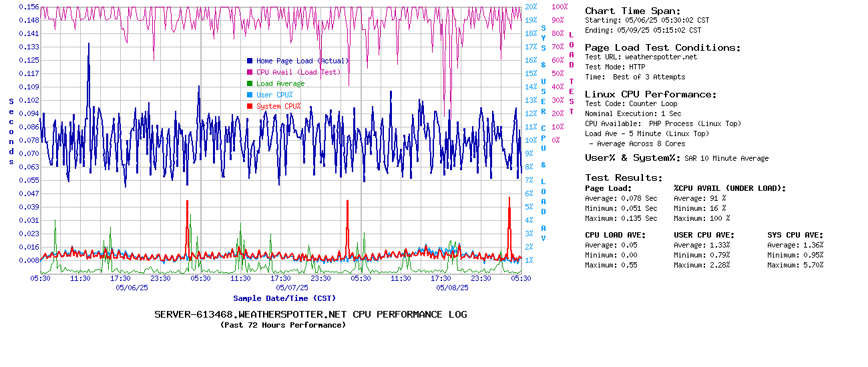Viewport: 868px width, 367px height.
Task: Click the Test Results heading
Action: pos(624,177)
